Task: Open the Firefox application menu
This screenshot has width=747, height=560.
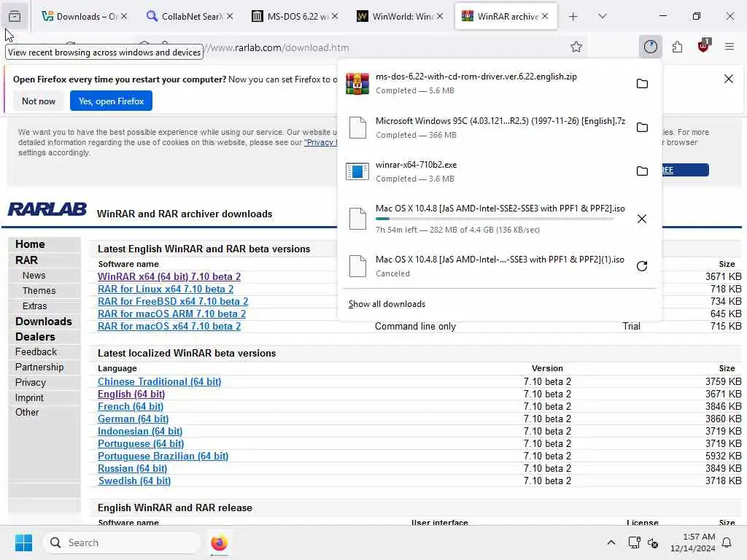Action: click(x=729, y=47)
